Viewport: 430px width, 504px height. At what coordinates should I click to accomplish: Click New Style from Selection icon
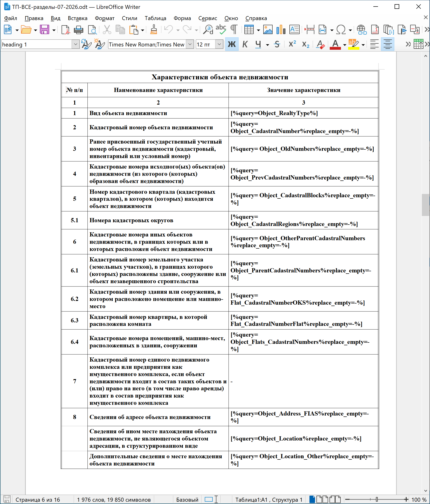click(x=99, y=45)
